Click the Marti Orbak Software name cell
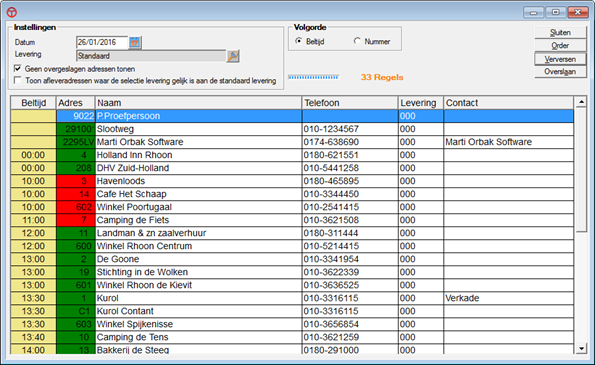Viewport: 595px width, 365px height. point(198,142)
